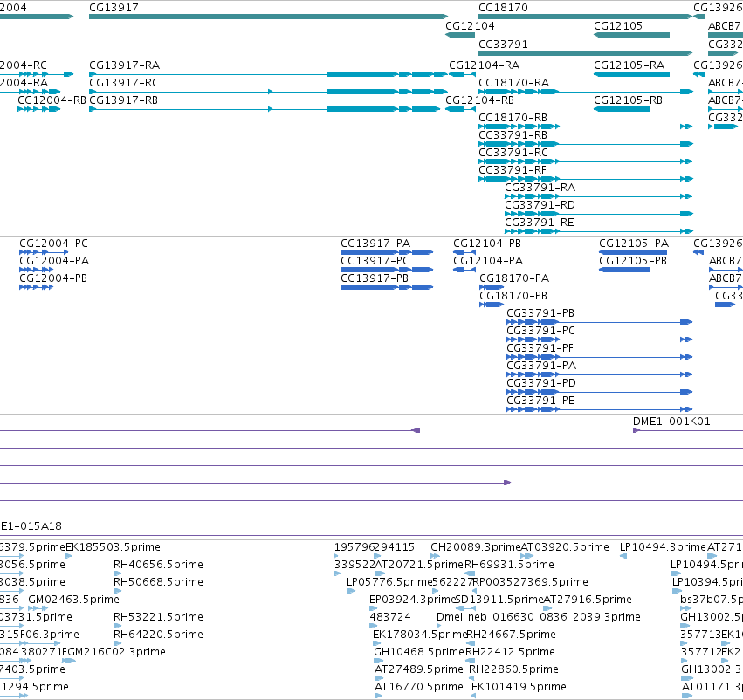Click protein label CG13917-PA

(x=375, y=243)
